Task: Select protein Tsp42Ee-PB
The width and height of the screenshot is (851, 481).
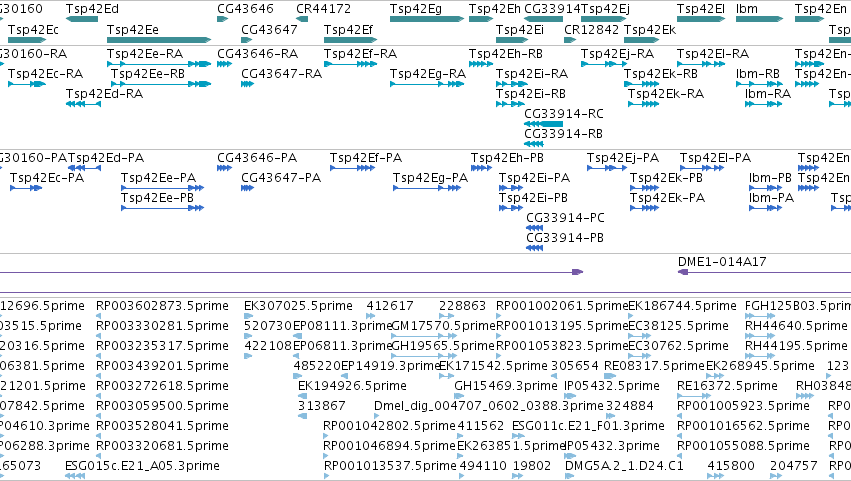Action: point(157,198)
